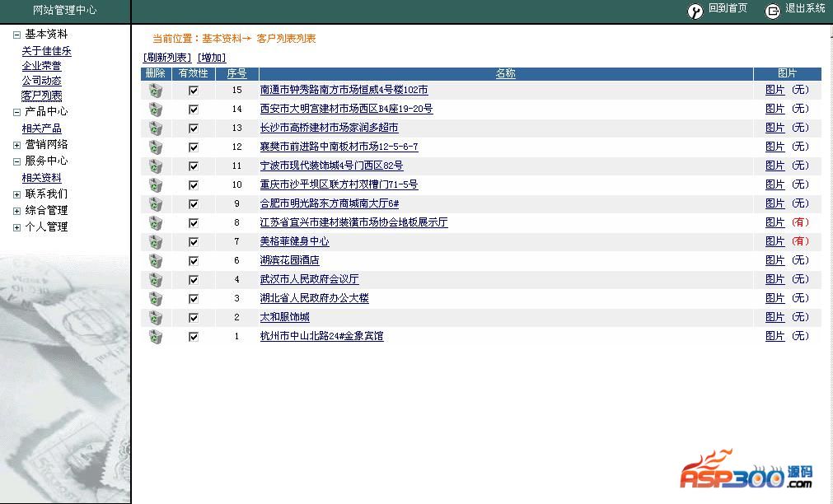Delete row 15 with its trash icon
This screenshot has width=833, height=504.
[155, 91]
